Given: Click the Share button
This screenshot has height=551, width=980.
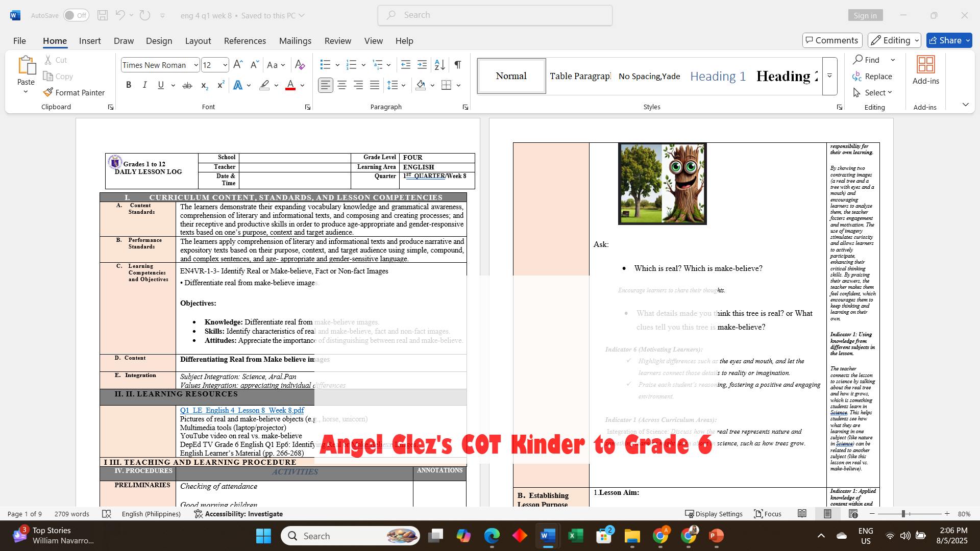Looking at the screenshot, I should (949, 40).
